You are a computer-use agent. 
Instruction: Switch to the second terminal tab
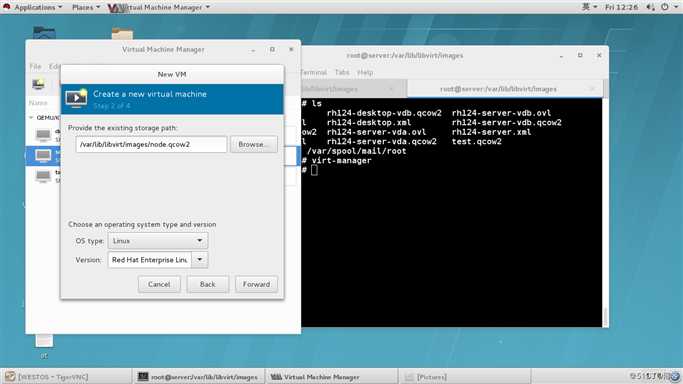(505, 89)
